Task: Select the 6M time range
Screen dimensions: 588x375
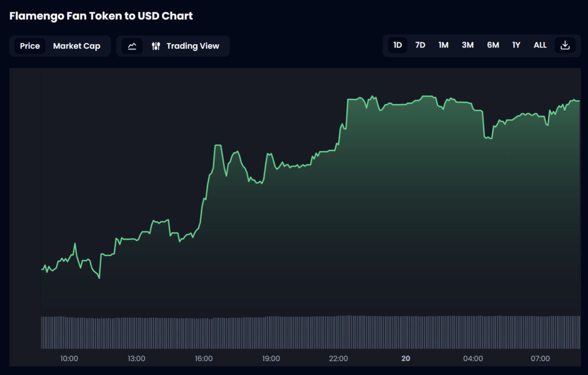Action: (x=493, y=45)
